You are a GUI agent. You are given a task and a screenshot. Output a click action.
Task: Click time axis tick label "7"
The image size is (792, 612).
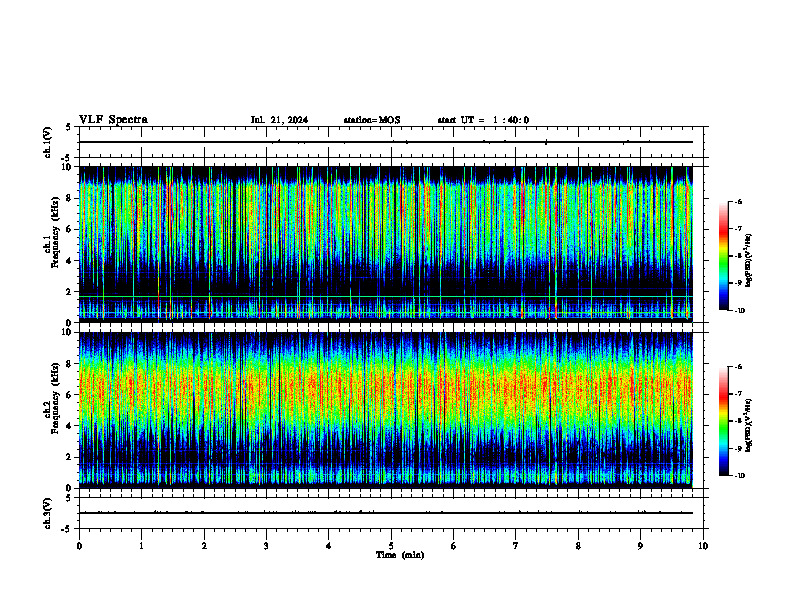click(516, 546)
